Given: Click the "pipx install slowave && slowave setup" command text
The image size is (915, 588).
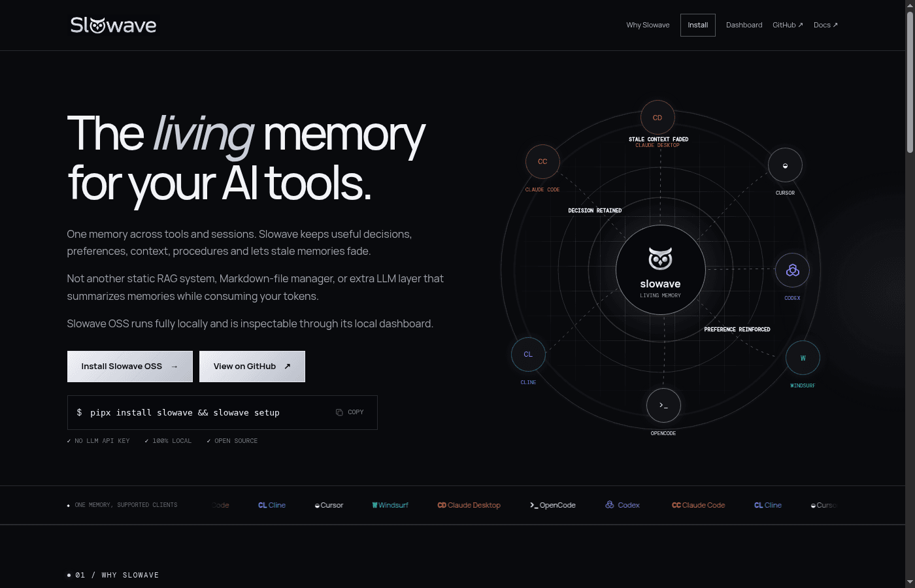Looking at the screenshot, I should coord(185,413).
